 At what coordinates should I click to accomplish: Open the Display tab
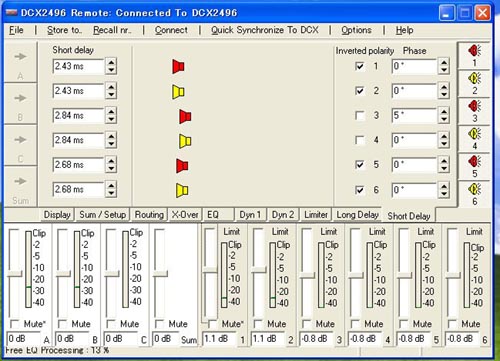pos(57,215)
